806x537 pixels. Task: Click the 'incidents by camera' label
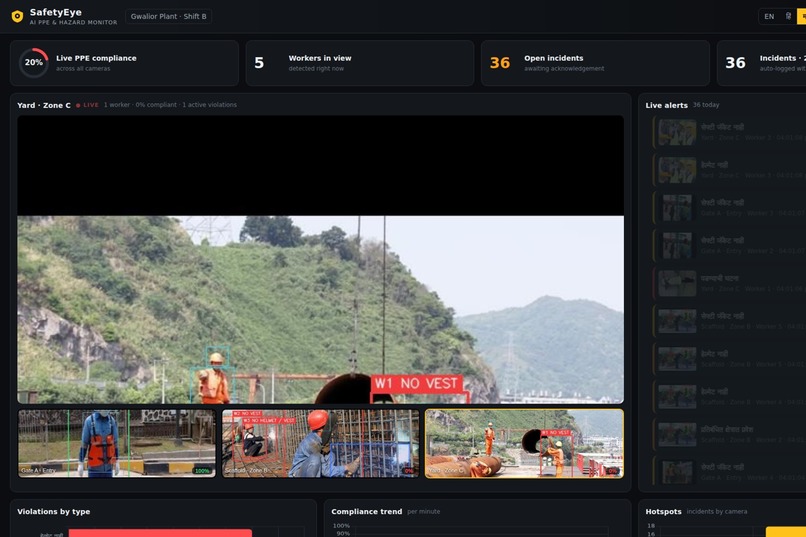[717, 511]
